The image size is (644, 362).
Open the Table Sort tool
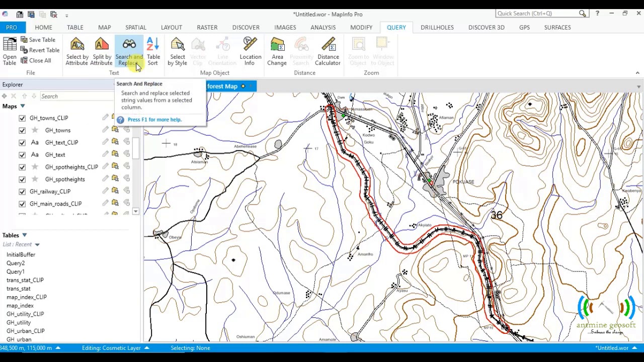[x=153, y=51]
